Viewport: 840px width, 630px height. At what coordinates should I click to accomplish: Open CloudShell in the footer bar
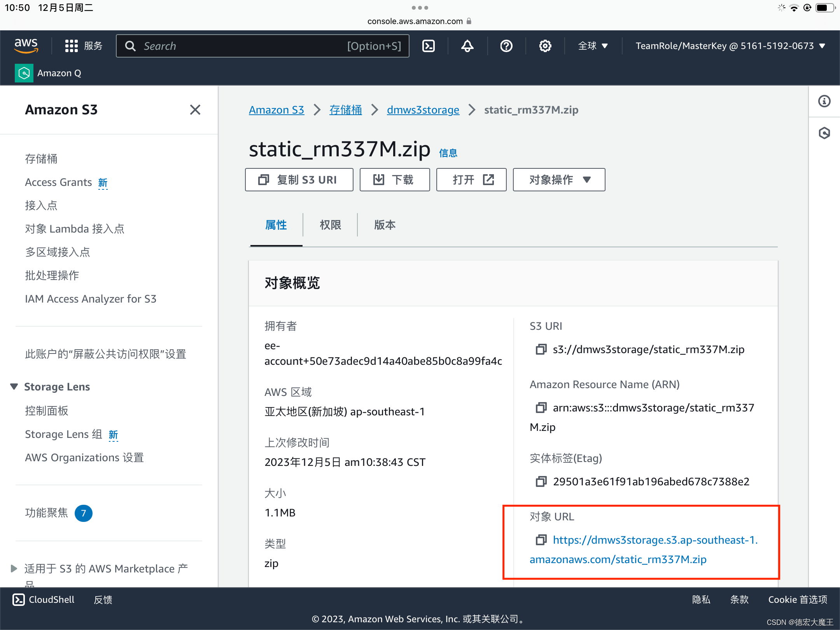44,600
